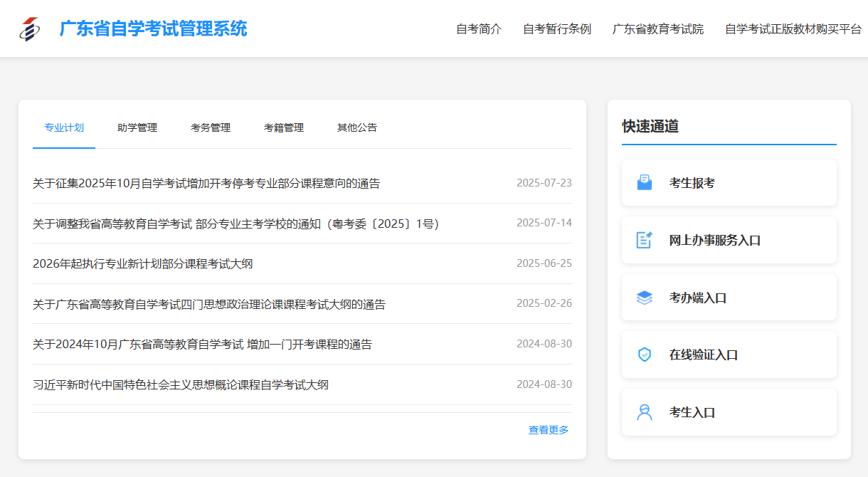868x477 pixels.
Task: Open the 2026年起执行专业新计划 syllabus notice
Action: point(143,264)
